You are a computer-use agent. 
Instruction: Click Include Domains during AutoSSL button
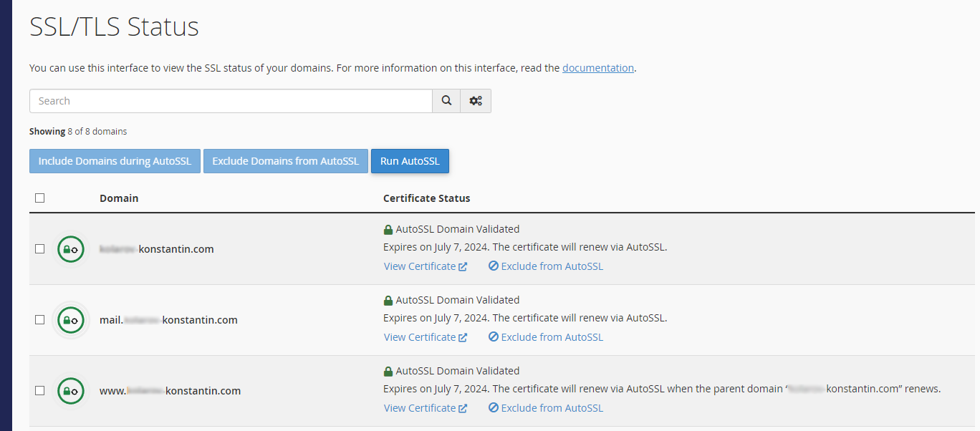click(115, 161)
